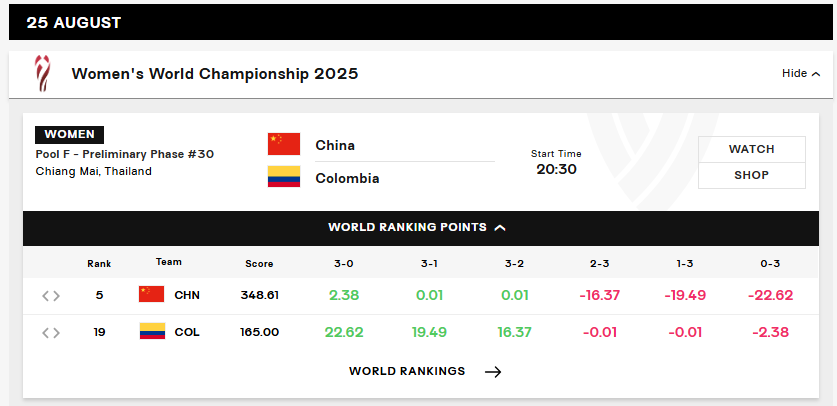Collapse the World Ranking Points panel chevron
837x406 pixels.
coord(500,227)
